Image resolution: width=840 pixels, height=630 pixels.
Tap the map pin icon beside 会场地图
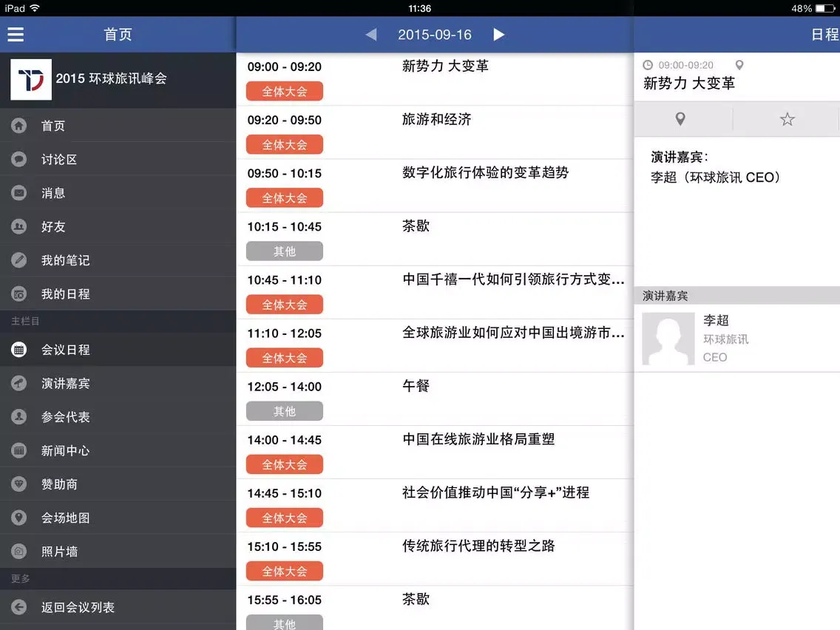click(x=18, y=518)
